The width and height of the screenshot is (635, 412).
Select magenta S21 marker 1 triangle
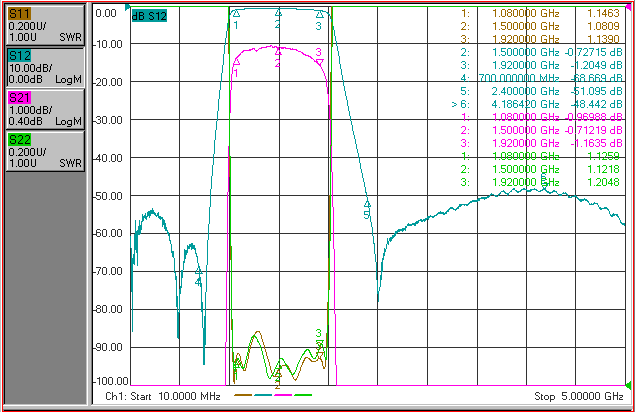[x=237, y=62]
